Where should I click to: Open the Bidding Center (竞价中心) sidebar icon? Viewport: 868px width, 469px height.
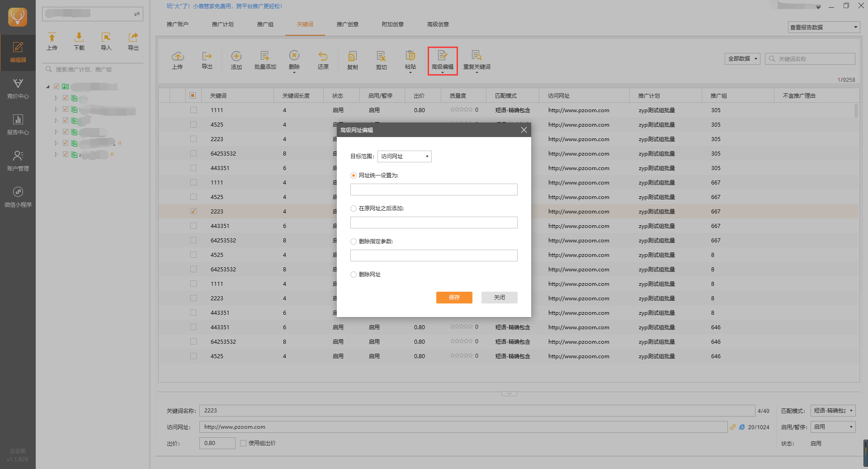click(x=18, y=89)
